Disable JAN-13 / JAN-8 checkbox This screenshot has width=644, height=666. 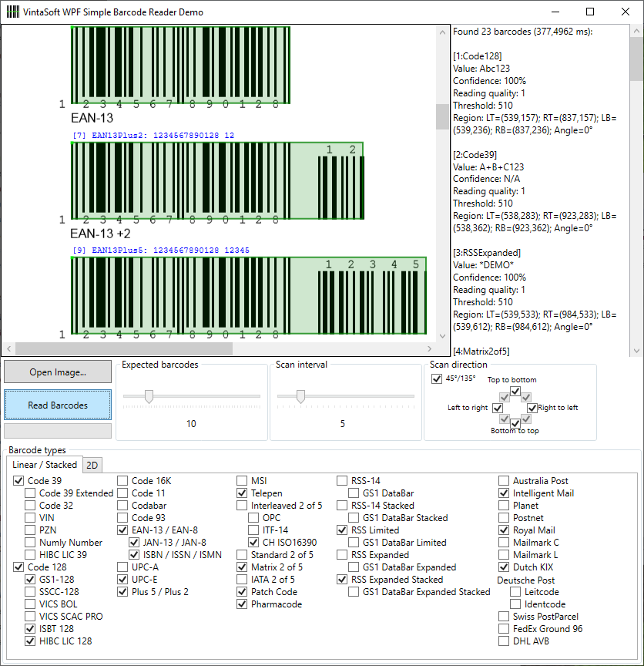(x=134, y=542)
